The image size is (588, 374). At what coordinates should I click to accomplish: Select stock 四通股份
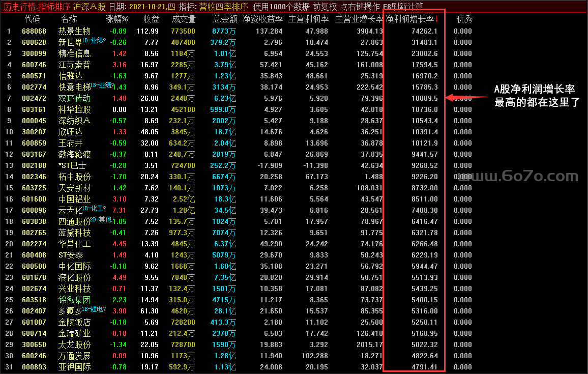(x=74, y=222)
